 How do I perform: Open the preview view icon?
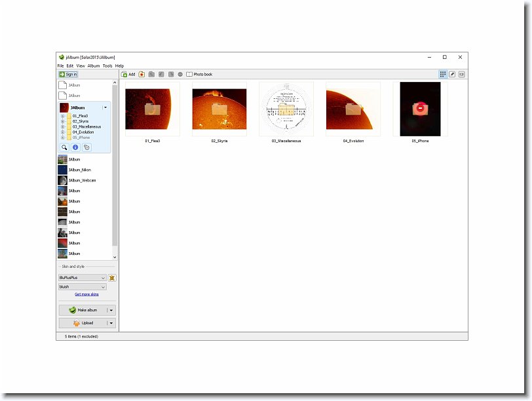461,74
